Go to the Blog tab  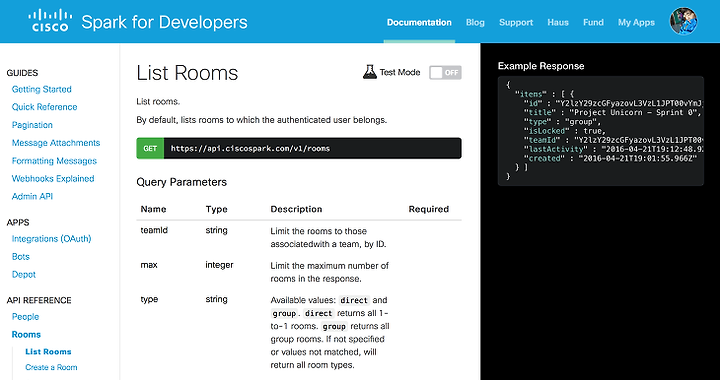475,22
